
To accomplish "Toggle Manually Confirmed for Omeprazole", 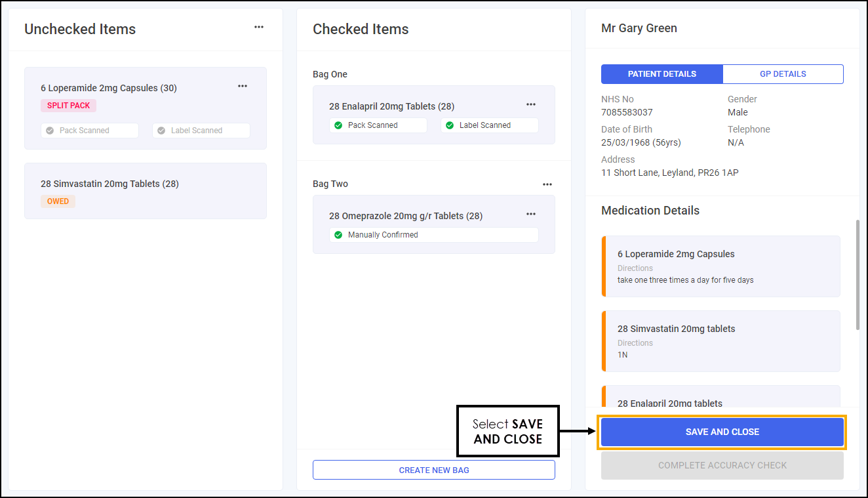I will 433,235.
